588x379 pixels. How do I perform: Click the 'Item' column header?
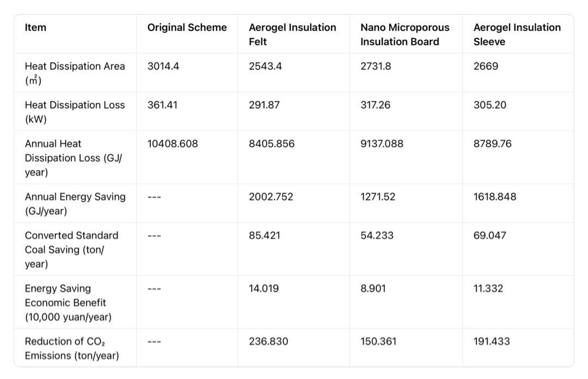coord(35,28)
